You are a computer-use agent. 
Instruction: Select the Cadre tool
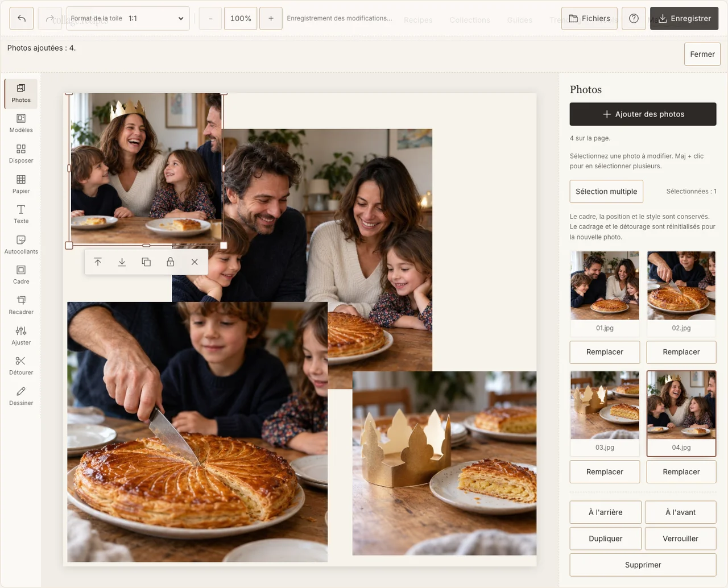coord(21,275)
